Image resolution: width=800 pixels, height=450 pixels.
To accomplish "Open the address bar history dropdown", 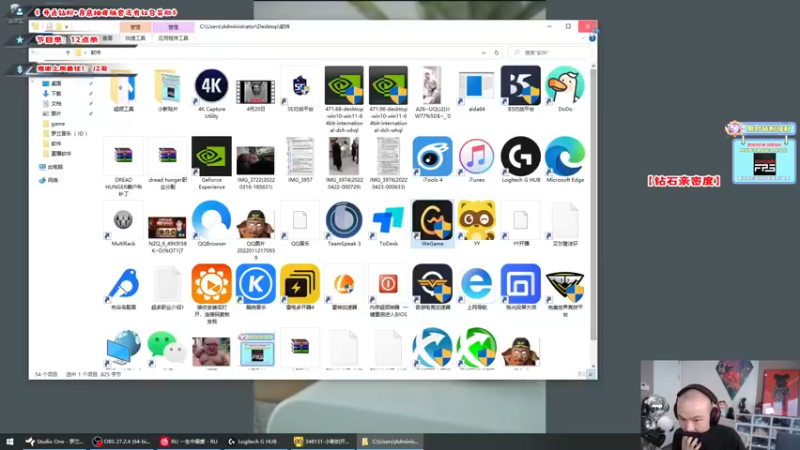I will point(483,53).
